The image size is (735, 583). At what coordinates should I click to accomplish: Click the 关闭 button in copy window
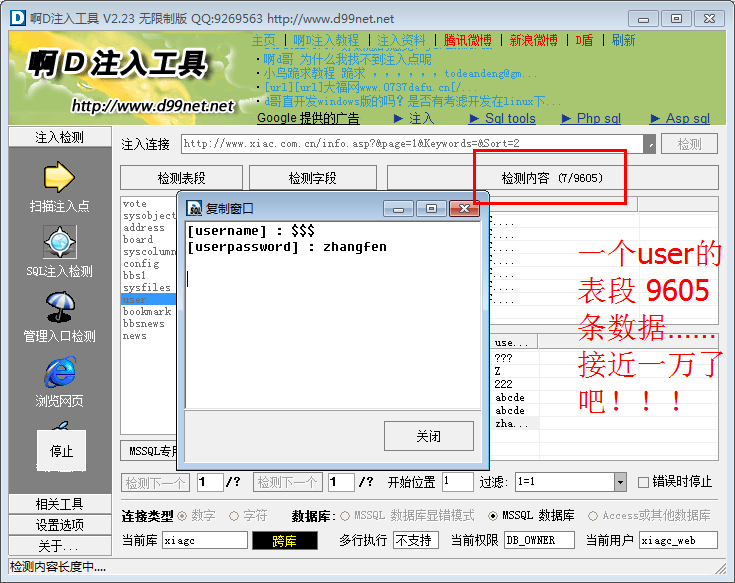[x=428, y=436]
